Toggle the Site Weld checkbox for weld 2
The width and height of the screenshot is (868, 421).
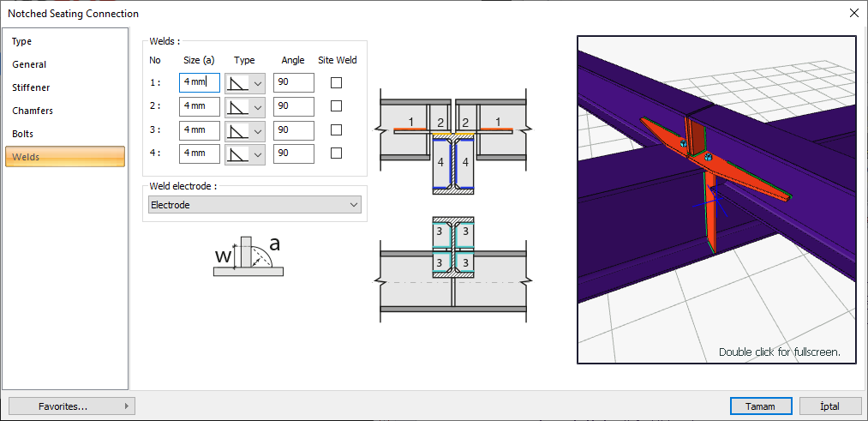336,106
